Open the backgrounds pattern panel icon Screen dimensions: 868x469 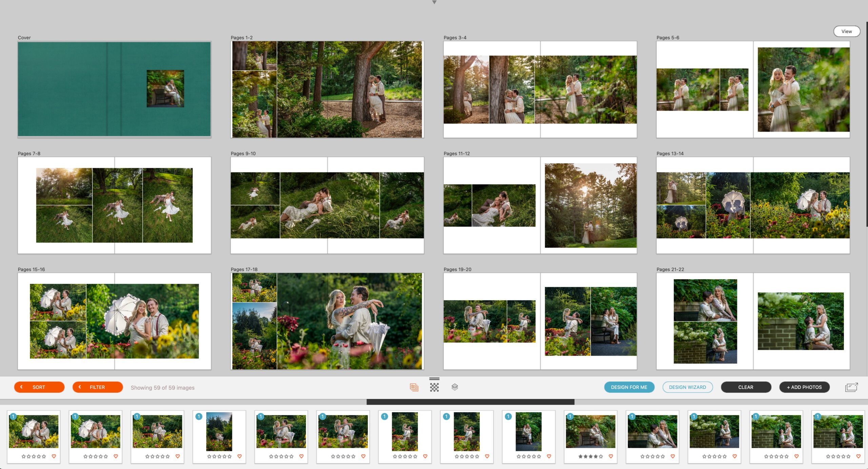coord(434,387)
